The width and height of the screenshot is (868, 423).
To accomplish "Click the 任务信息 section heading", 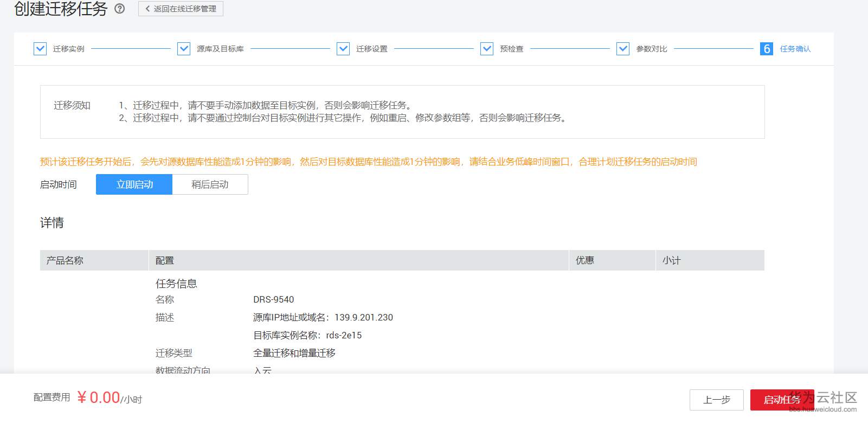I will point(176,284).
